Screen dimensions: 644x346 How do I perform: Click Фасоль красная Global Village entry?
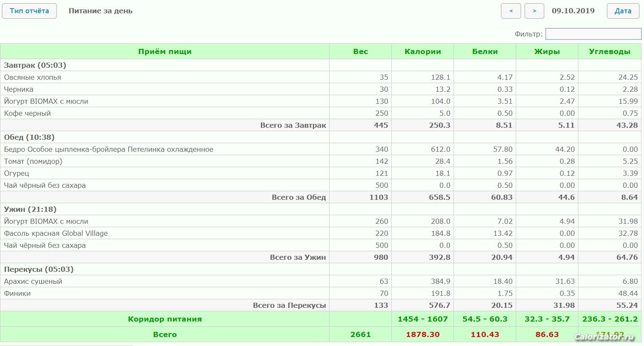pyautogui.click(x=56, y=233)
